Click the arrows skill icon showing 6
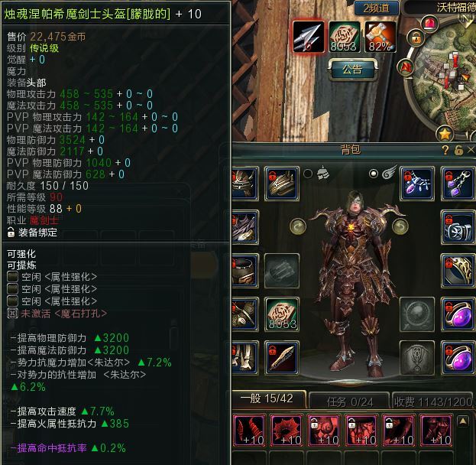The height and width of the screenshot is (465, 476). click(x=309, y=37)
